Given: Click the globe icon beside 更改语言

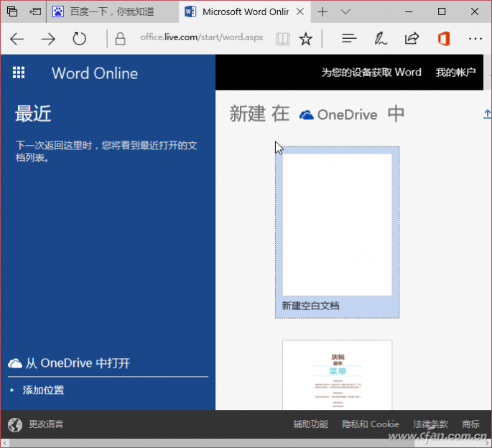Looking at the screenshot, I should 15,425.
